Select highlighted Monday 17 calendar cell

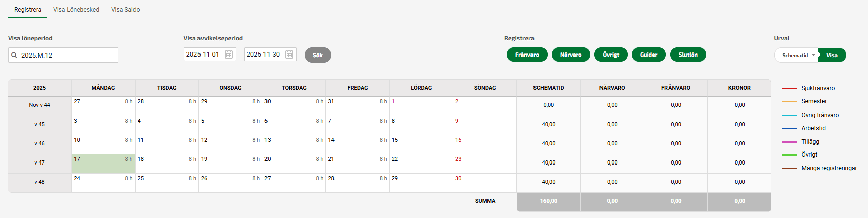point(103,163)
